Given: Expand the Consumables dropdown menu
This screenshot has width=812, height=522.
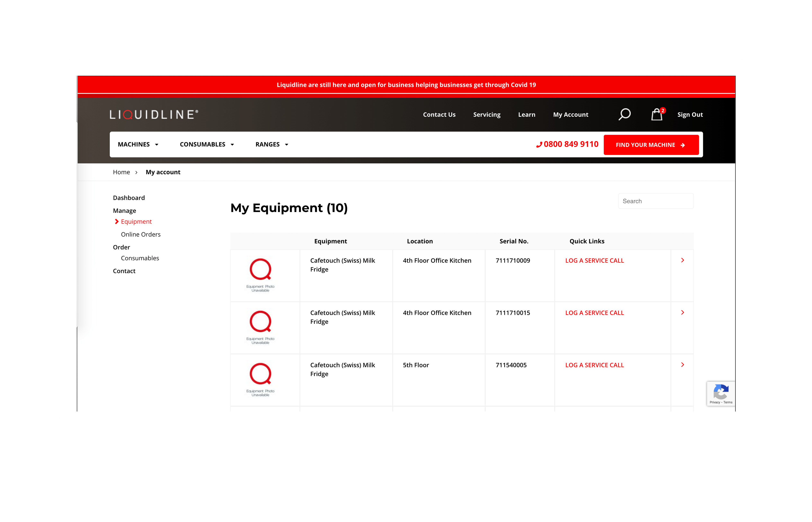Looking at the screenshot, I should [207, 144].
